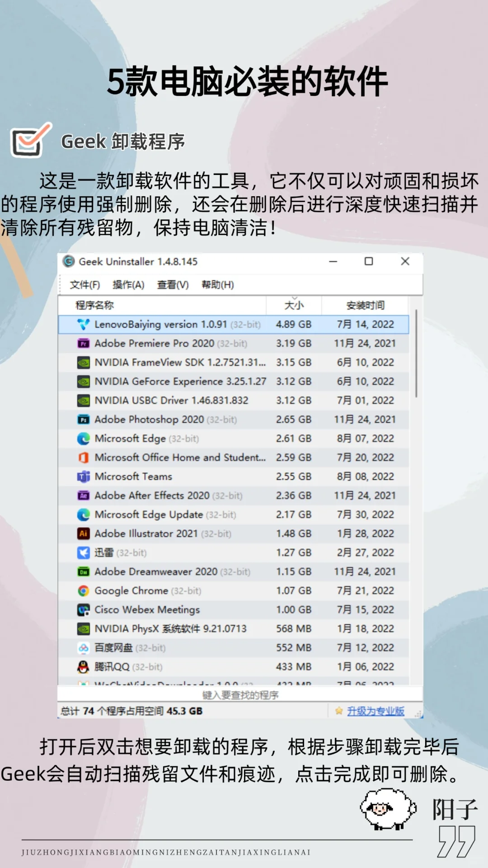Sort by the 大小 column header
The width and height of the screenshot is (488, 868).
(294, 305)
